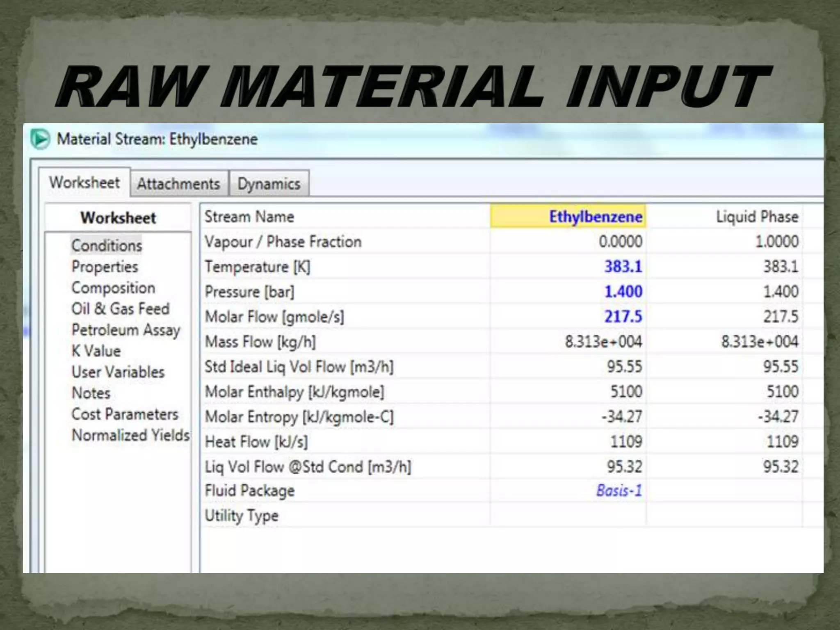Open the Petroleum Assay page

pyautogui.click(x=126, y=330)
